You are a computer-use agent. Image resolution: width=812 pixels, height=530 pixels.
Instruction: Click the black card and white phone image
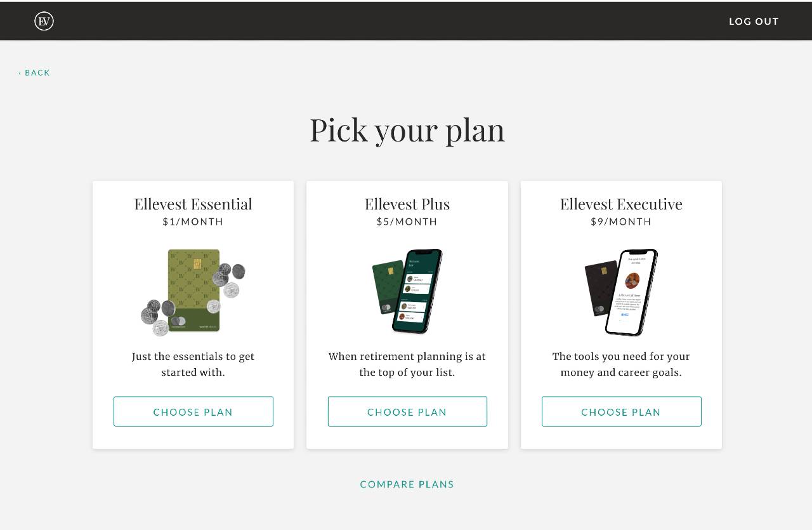point(621,292)
